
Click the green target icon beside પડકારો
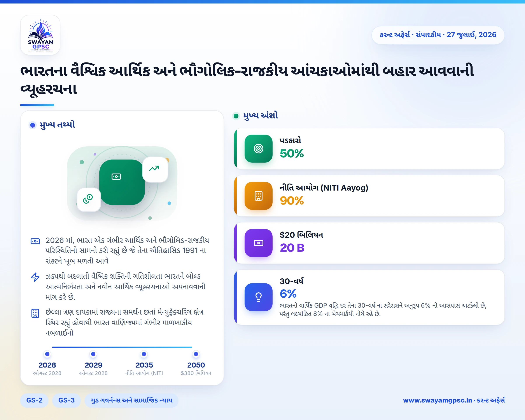(x=258, y=149)
